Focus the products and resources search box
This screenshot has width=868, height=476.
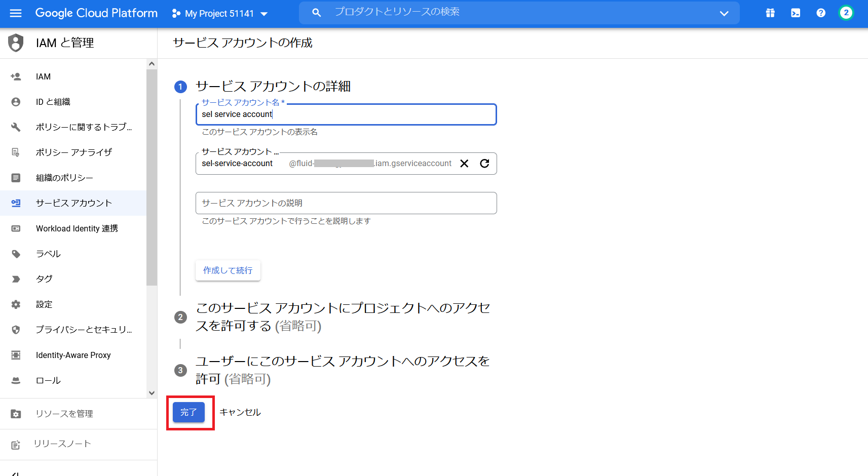pyautogui.click(x=519, y=13)
